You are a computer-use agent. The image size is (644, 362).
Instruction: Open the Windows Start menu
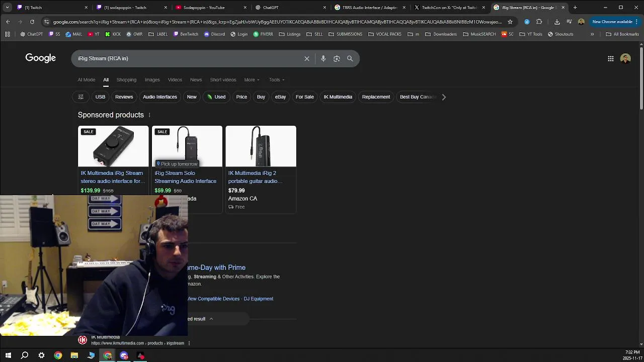pos(8,355)
